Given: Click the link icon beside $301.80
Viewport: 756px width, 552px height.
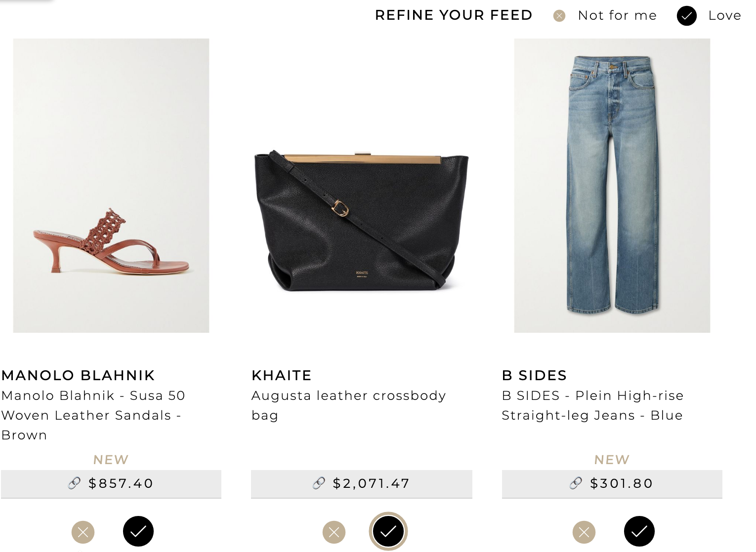Looking at the screenshot, I should point(576,483).
